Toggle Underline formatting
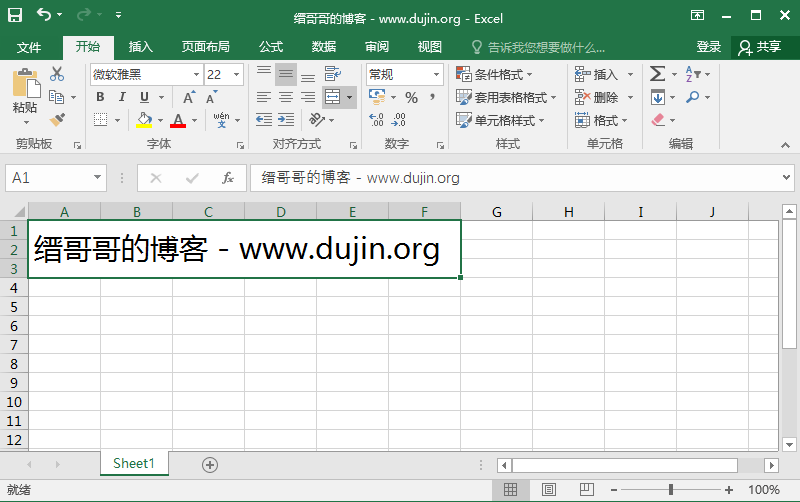The image size is (800, 502). point(144,97)
